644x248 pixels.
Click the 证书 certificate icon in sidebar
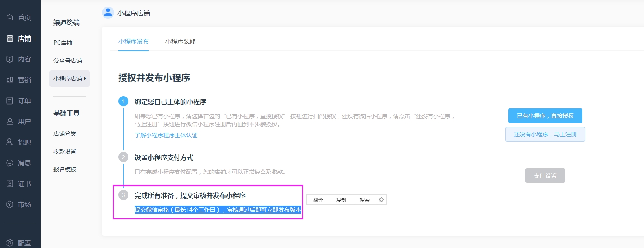coord(10,184)
